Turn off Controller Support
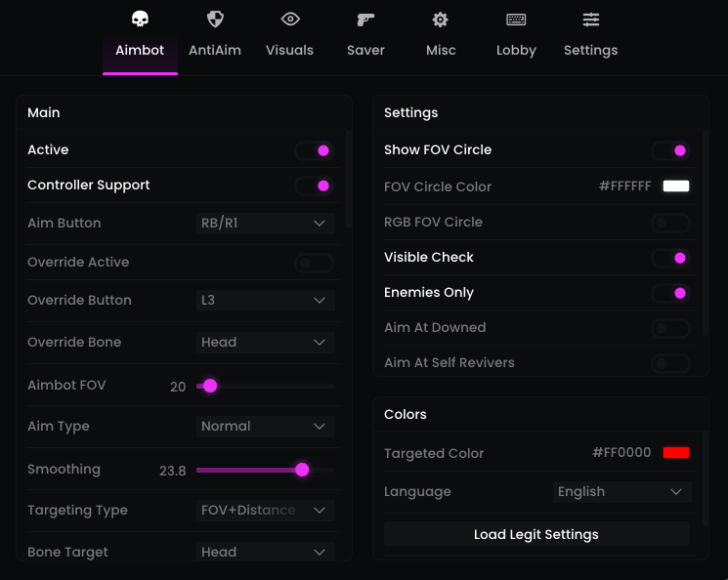 [x=315, y=186]
